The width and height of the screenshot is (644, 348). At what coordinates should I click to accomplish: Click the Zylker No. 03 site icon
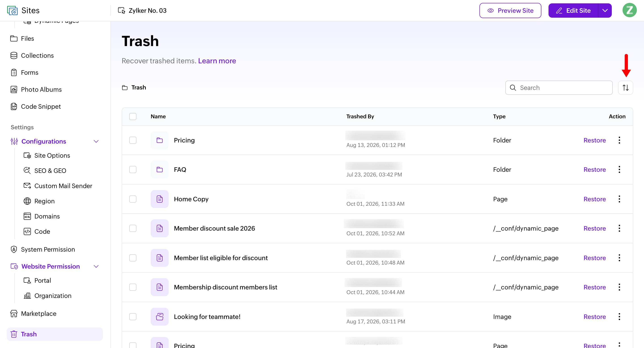tap(121, 11)
